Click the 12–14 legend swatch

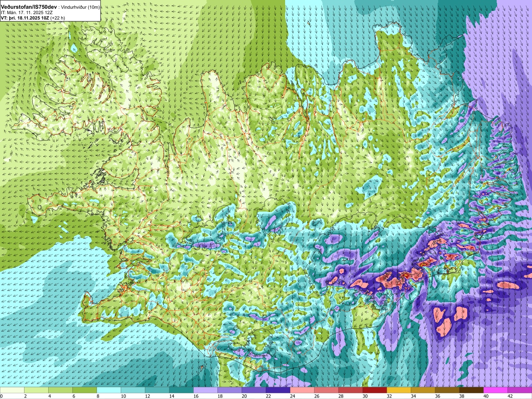[x=157, y=390]
